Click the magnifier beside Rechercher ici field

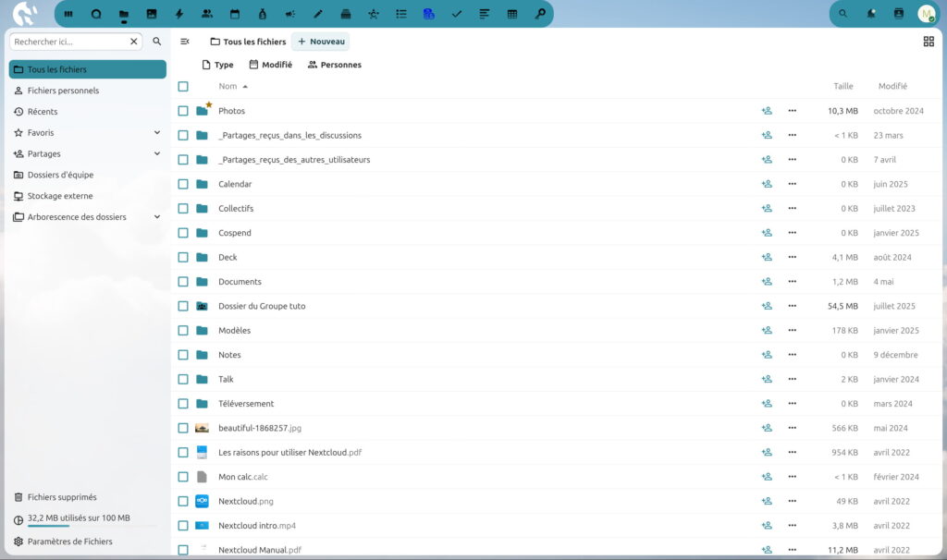pyautogui.click(x=157, y=42)
